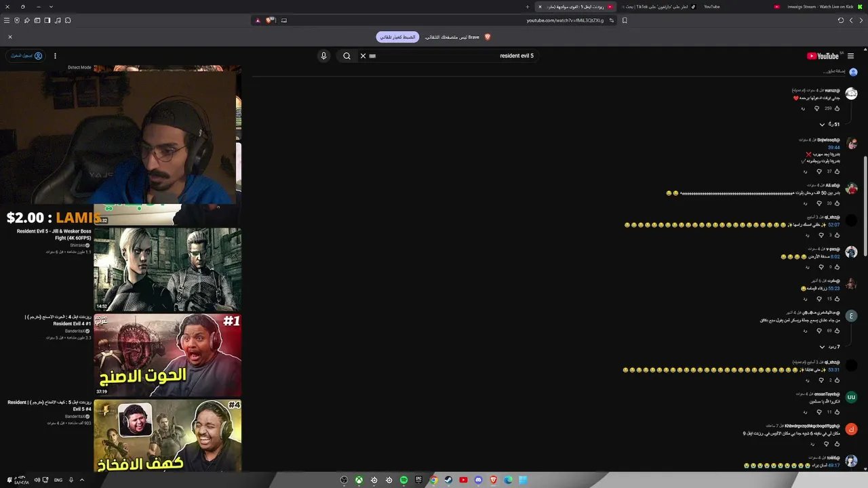868x488 pixels.
Task: Open Discord from the taskbar
Action: coord(478,480)
